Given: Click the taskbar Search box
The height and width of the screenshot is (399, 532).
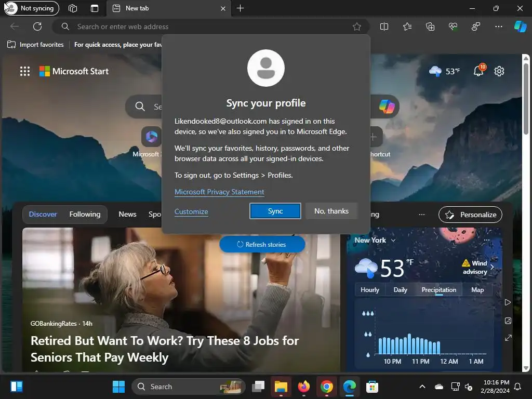Looking at the screenshot, I should point(188,387).
